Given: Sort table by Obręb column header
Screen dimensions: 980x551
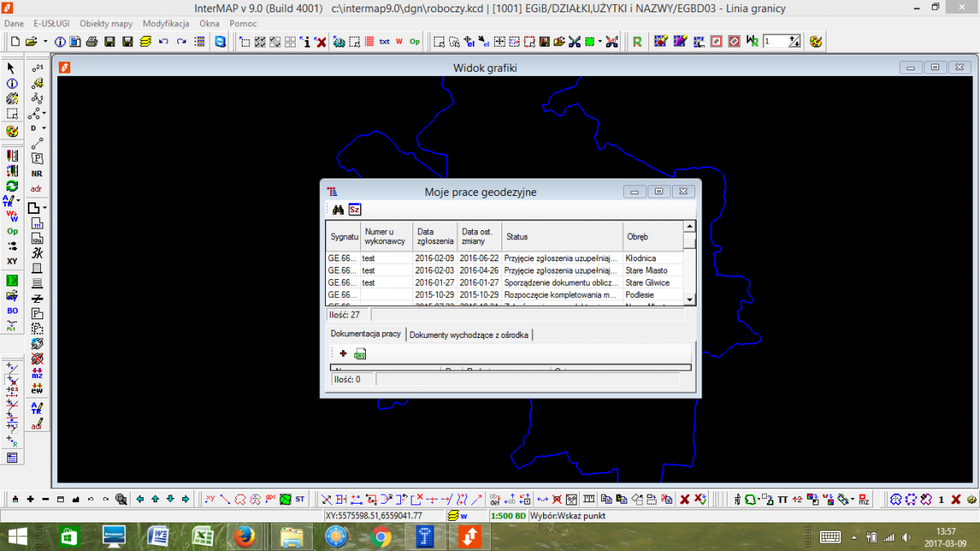Looking at the screenshot, I should click(x=653, y=237).
